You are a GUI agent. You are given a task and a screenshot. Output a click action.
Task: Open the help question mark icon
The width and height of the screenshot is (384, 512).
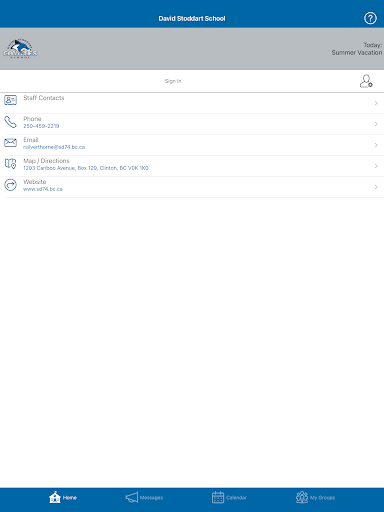[370, 18]
